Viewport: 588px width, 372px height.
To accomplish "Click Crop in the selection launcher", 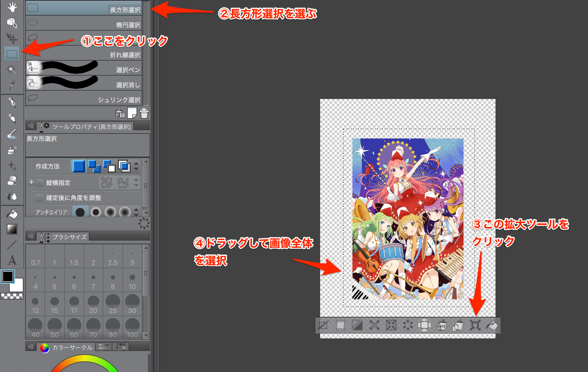I will point(341,325).
